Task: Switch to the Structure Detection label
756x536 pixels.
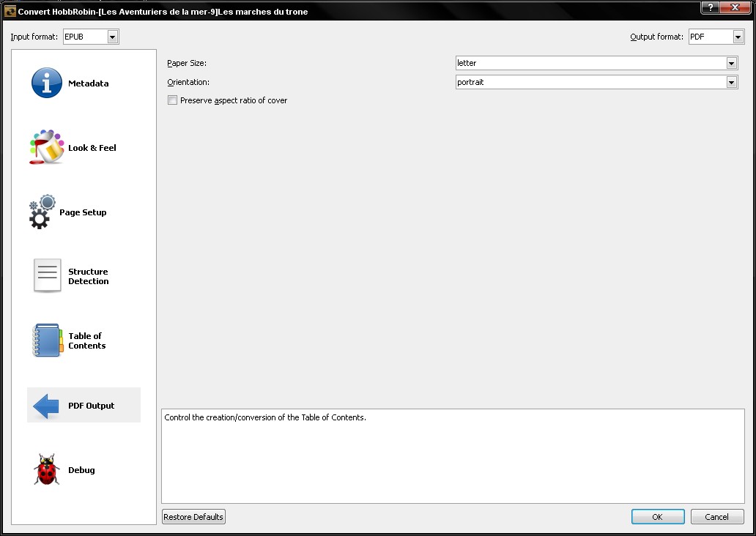Action: 88,276
